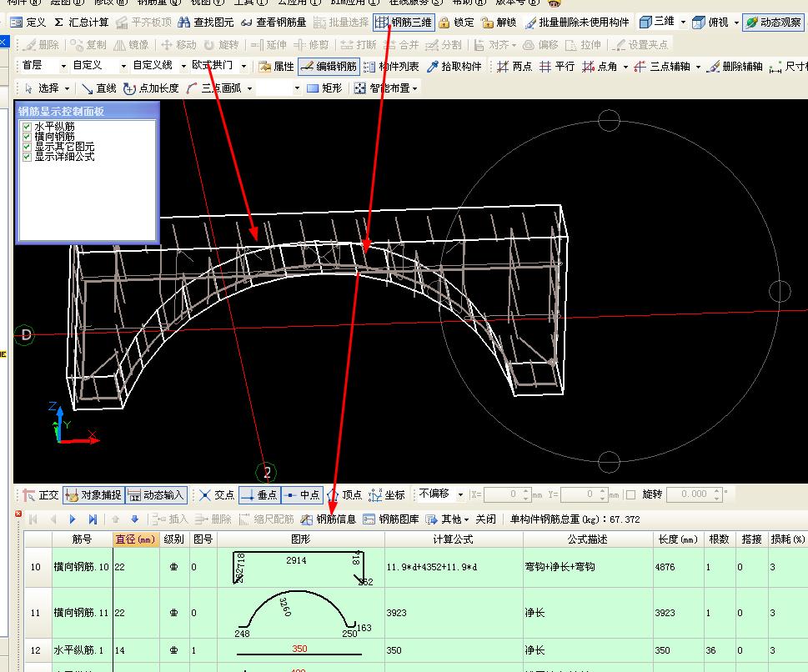Click 关闭 to close rebar table
Viewport: 808px width, 672px height.
tap(485, 519)
